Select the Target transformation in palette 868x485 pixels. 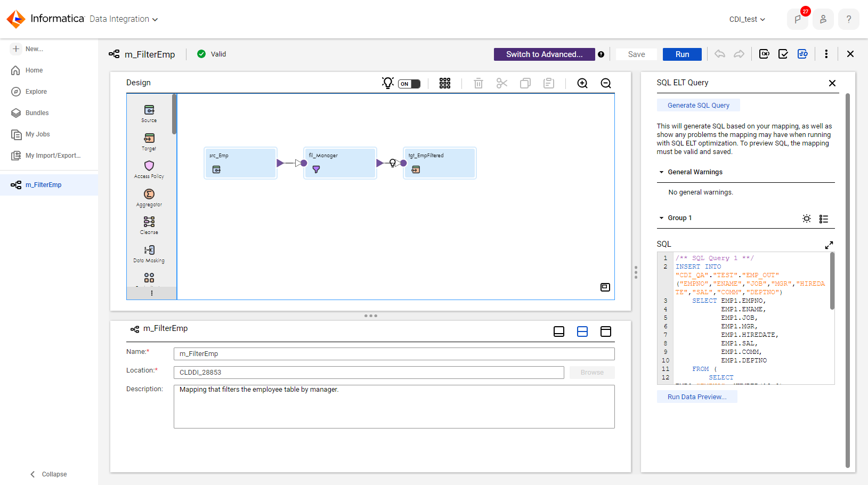pos(149,142)
